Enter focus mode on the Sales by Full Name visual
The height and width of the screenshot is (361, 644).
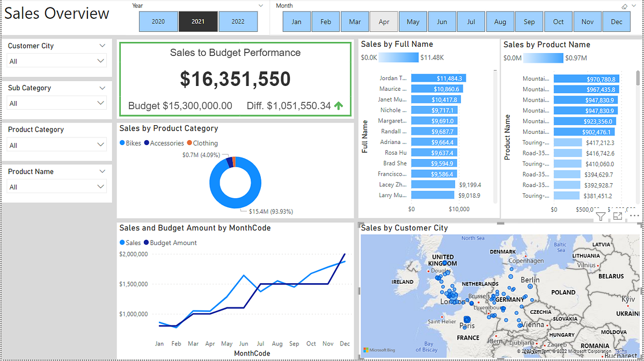pyautogui.click(x=618, y=215)
